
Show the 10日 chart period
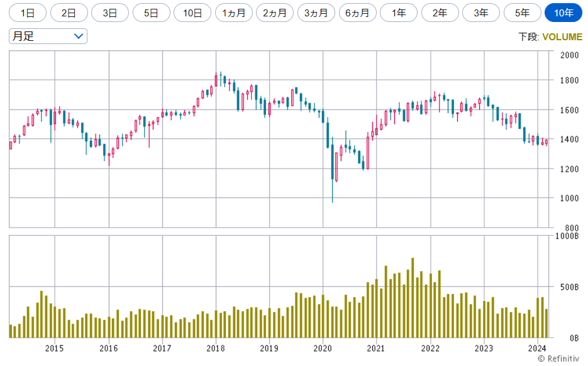(x=192, y=13)
